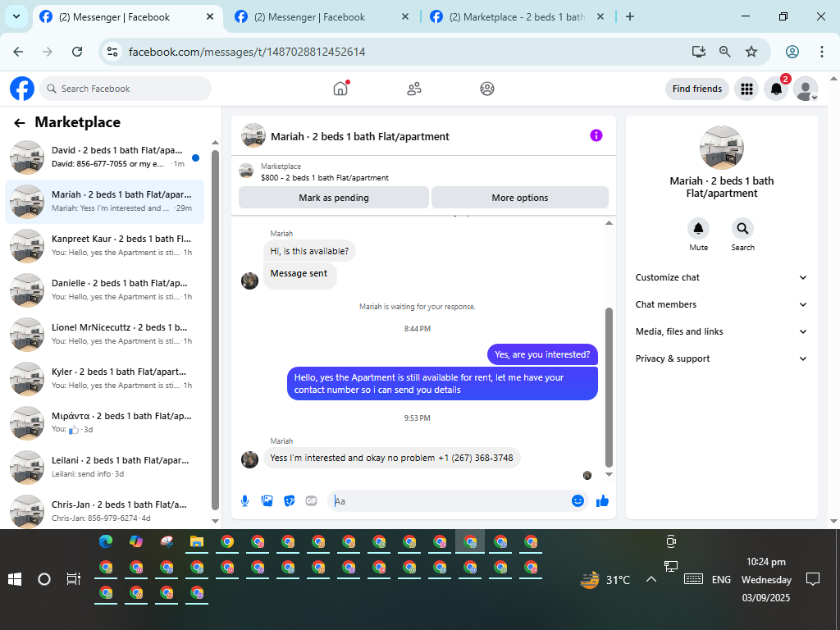The image size is (840, 630).
Task: View site information icon in address bar
Action: point(112,52)
